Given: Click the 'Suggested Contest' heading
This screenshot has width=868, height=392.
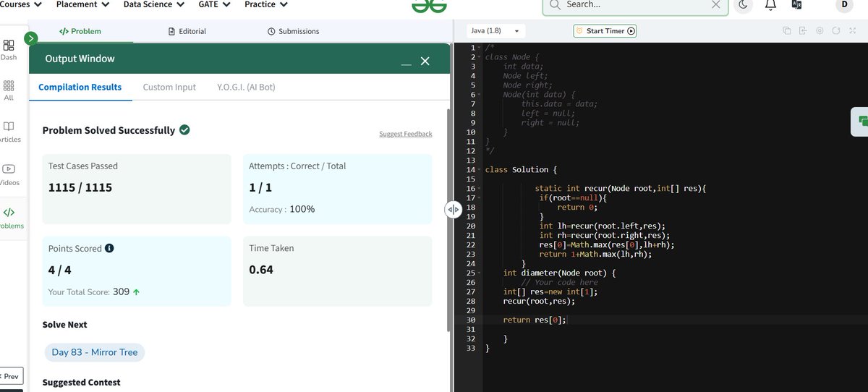Looking at the screenshot, I should 82,382.
